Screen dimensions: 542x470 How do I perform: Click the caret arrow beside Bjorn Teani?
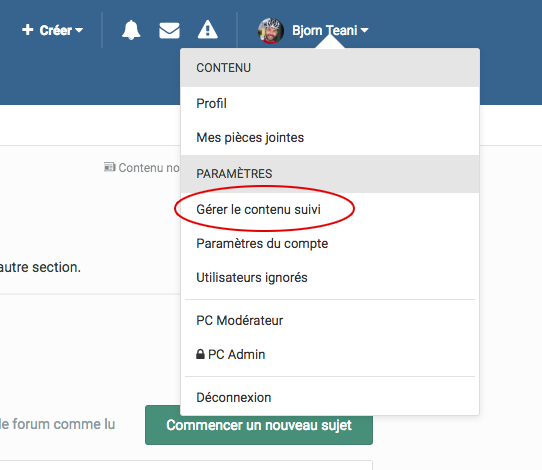(x=364, y=31)
